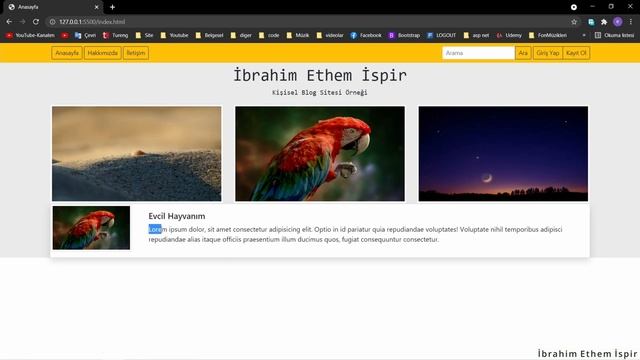
Task: Open Okuma listesi reading list
Action: click(614, 36)
